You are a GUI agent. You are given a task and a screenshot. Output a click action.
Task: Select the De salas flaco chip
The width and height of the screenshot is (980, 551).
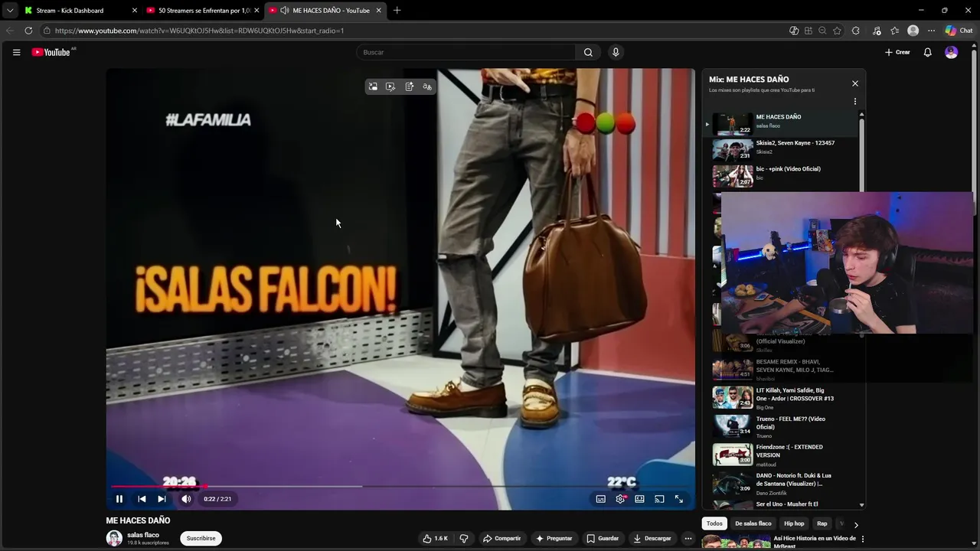click(x=753, y=523)
